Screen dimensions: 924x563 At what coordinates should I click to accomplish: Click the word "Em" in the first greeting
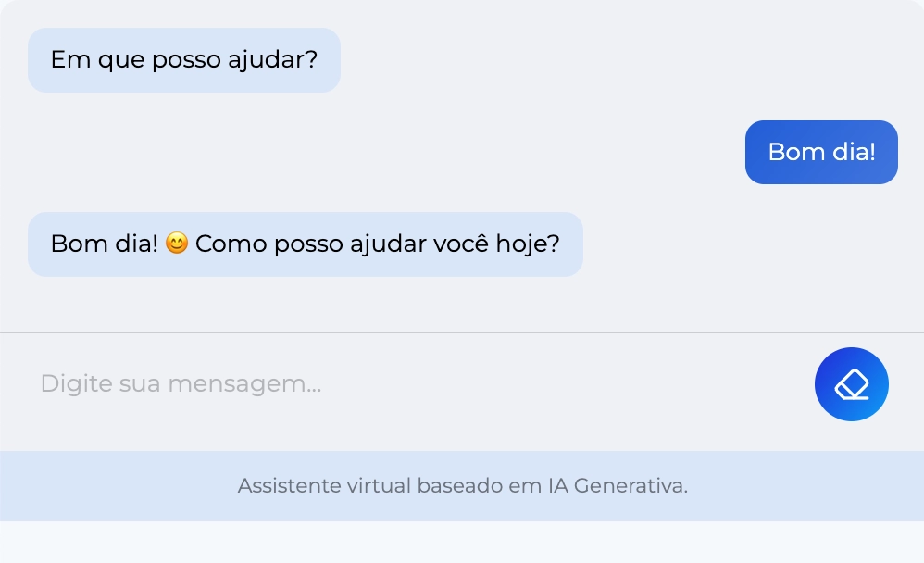click(65, 60)
